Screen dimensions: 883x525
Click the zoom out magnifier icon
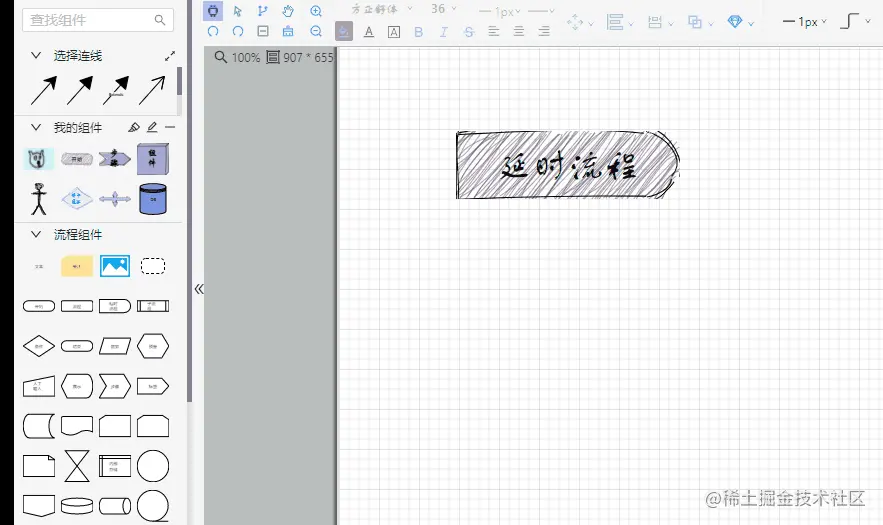click(x=316, y=32)
